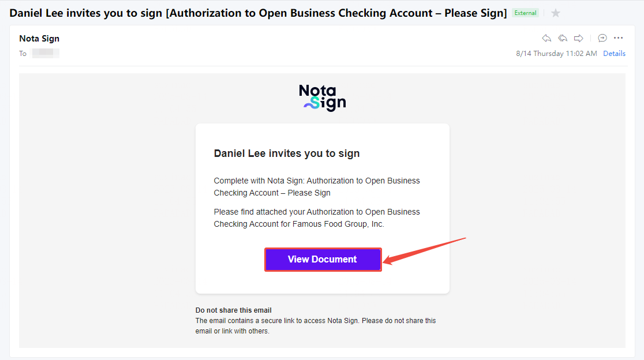
Task: Share the email to chat via bubble icon
Action: [602, 38]
